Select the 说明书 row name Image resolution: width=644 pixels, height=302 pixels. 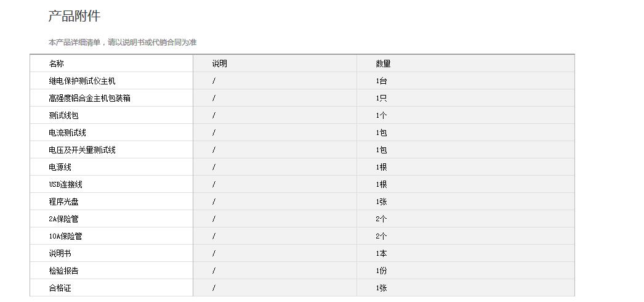tap(60, 253)
